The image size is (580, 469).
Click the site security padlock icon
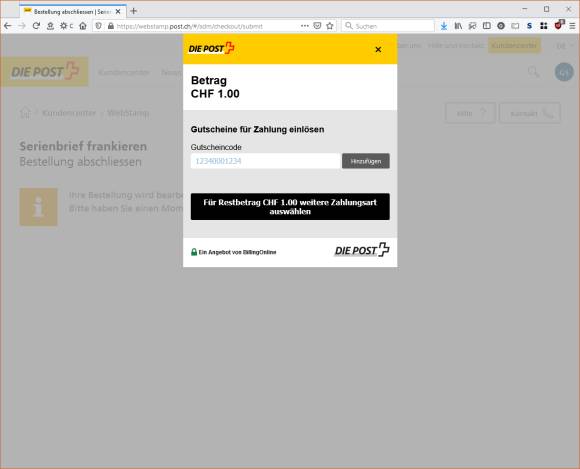pos(111,26)
